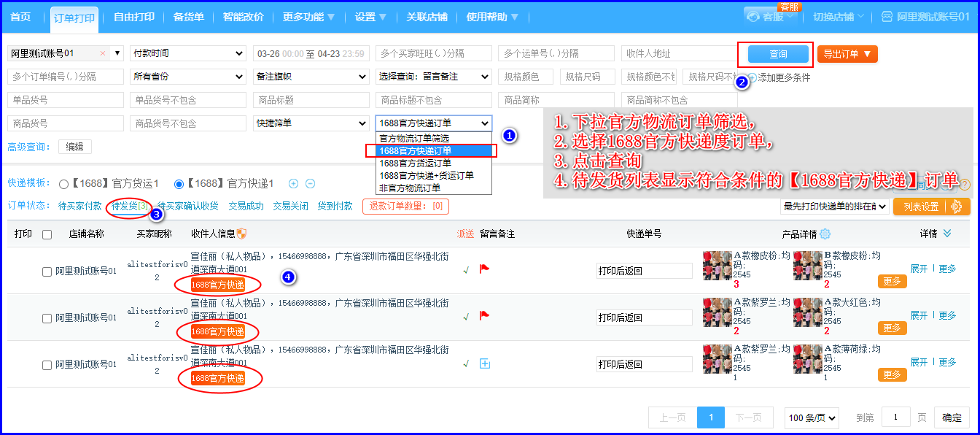Click the green check mark in the second order row
This screenshot has height=435, width=980.
(466, 317)
